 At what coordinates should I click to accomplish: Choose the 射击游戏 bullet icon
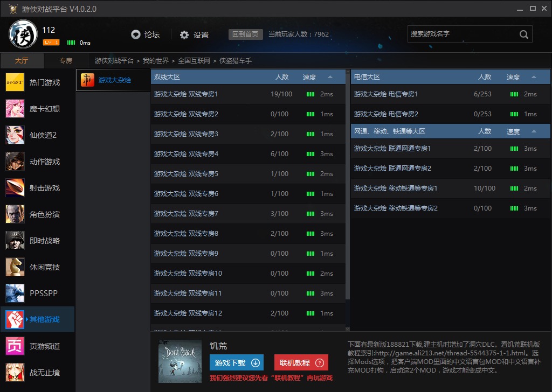(x=15, y=188)
